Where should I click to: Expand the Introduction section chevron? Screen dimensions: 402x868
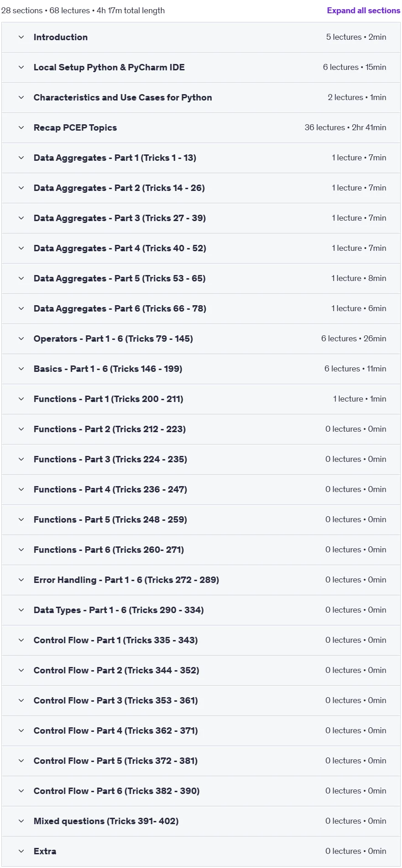[x=21, y=37]
